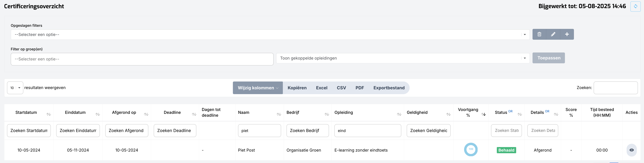Screen dimensions: 644x163
Task: Export table as Excel
Action: coord(322,88)
